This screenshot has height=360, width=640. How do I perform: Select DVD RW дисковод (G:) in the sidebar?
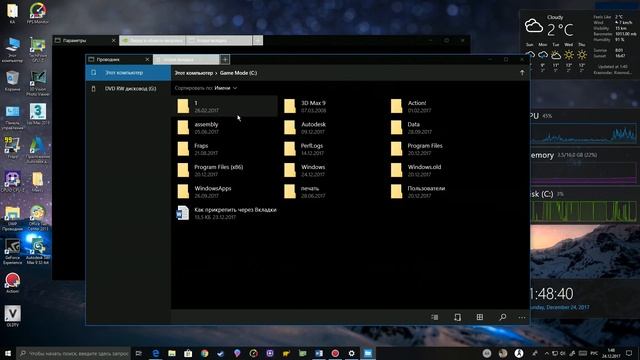pos(128,89)
